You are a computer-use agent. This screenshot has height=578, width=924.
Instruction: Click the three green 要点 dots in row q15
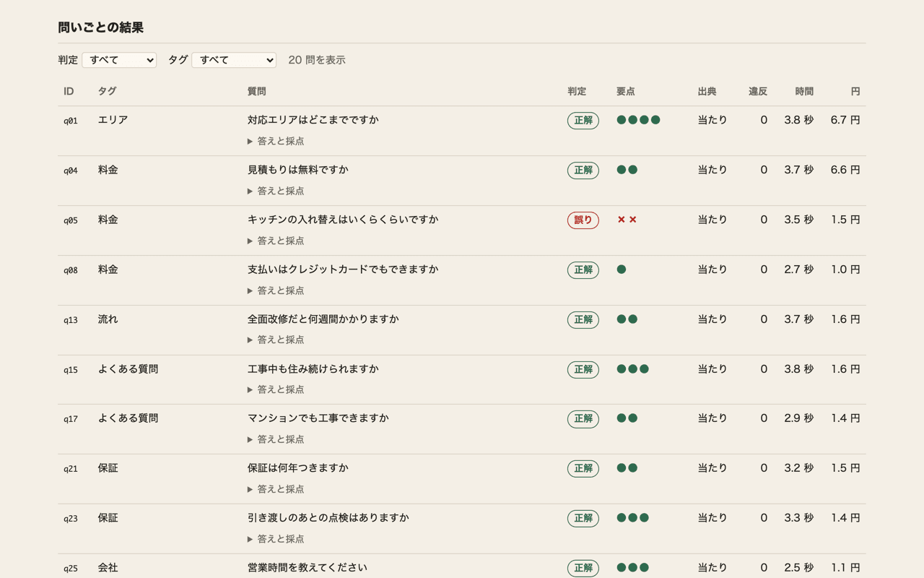pyautogui.click(x=633, y=369)
